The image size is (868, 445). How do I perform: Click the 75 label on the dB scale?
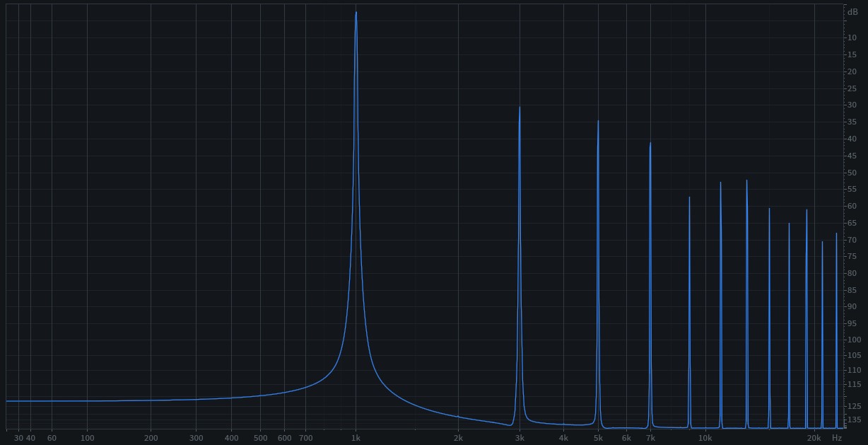(x=852, y=258)
